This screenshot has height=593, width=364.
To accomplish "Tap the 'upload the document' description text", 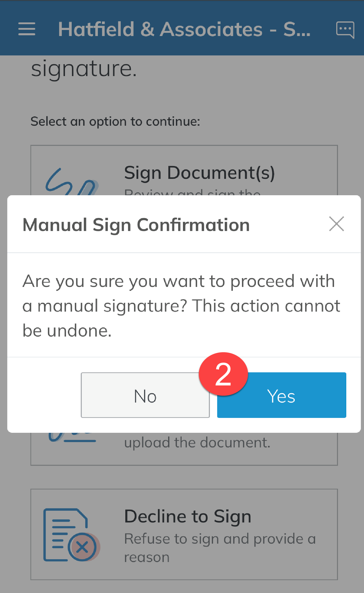I will [197, 442].
